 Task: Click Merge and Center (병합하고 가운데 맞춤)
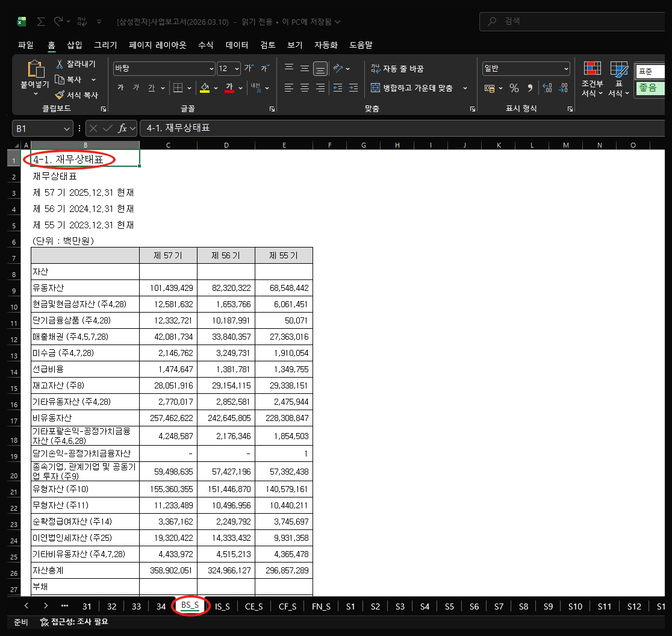pyautogui.click(x=411, y=88)
